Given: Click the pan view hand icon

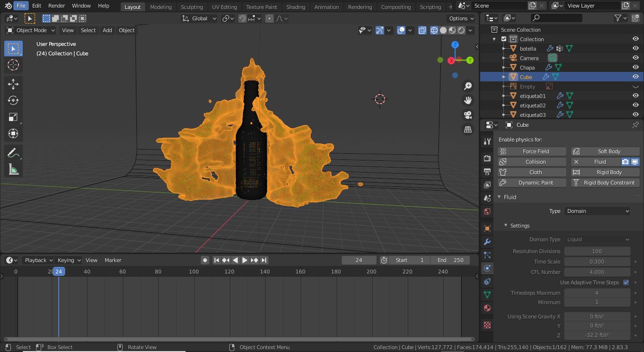Looking at the screenshot, I should click(x=468, y=100).
